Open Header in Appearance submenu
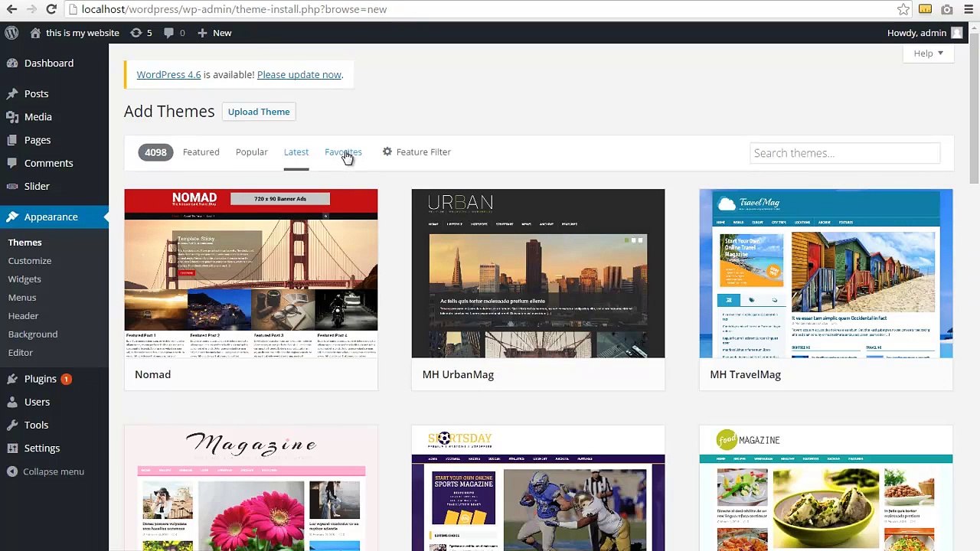980x551 pixels. tap(23, 316)
